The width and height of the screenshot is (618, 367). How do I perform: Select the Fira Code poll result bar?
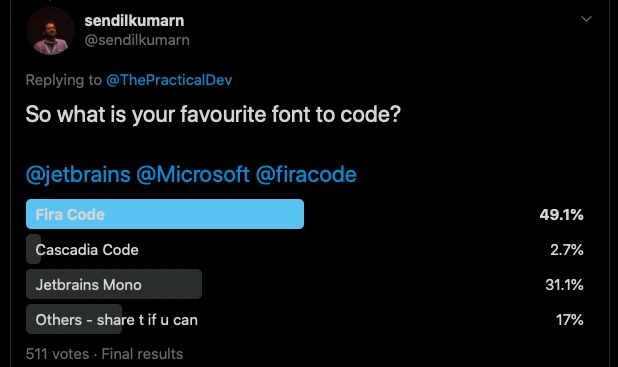[x=165, y=214]
